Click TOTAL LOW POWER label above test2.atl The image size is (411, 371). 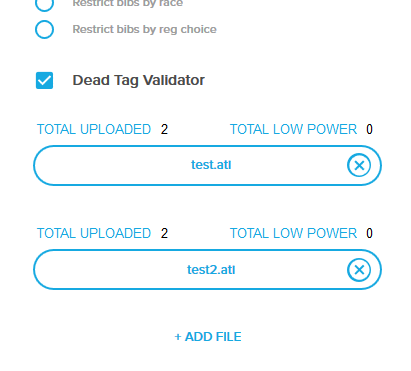pyautogui.click(x=293, y=233)
